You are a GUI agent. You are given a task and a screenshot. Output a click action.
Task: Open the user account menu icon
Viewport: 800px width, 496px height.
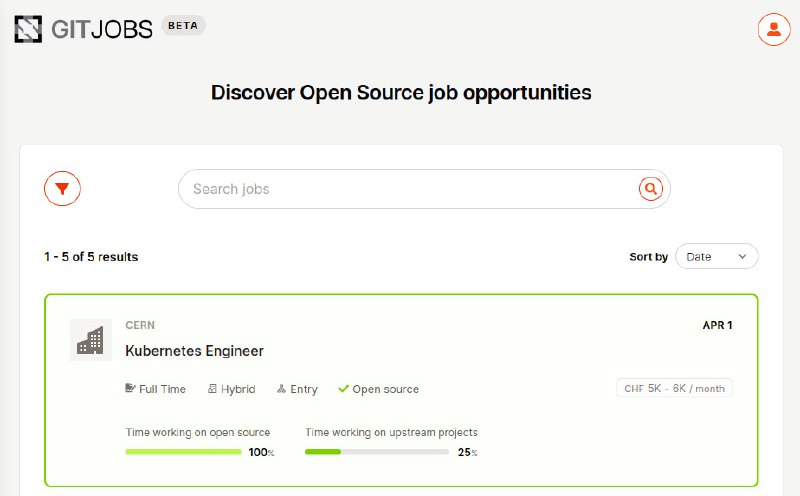click(773, 30)
